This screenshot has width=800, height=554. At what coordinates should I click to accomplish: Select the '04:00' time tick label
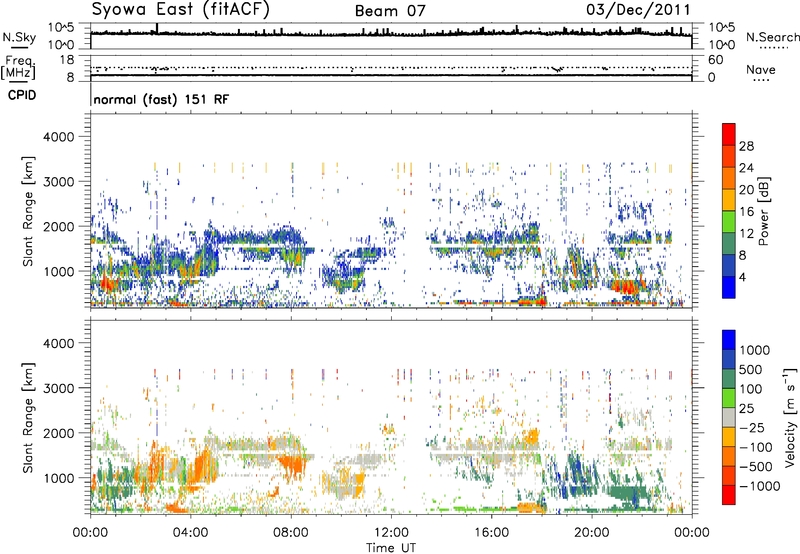(190, 533)
